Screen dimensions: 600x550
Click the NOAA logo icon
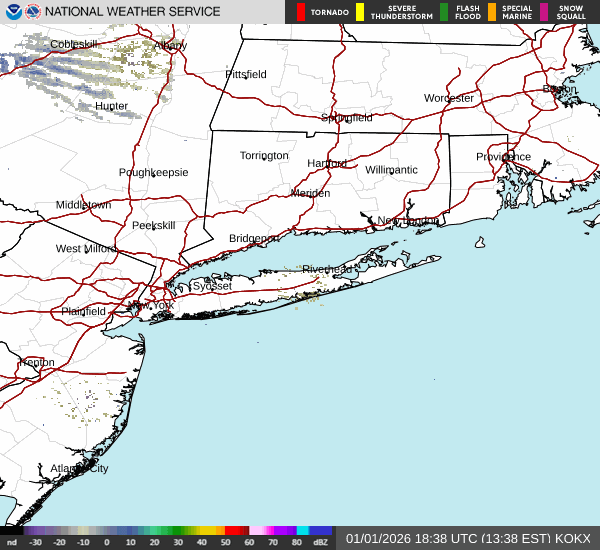point(11,11)
